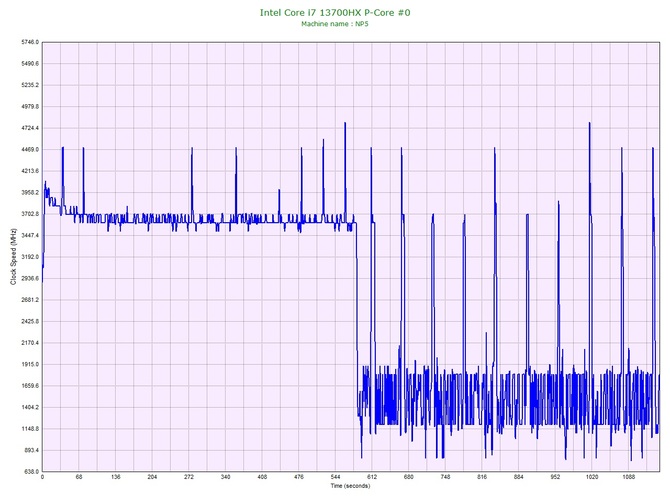Click the 680 tick on time axis
The height and width of the screenshot is (503, 670).
tap(408, 477)
